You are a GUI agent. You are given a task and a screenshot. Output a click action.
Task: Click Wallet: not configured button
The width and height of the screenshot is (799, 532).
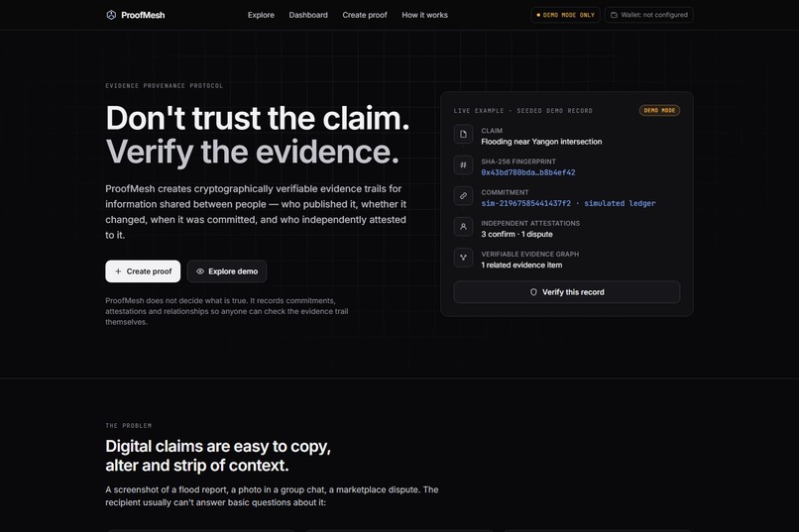pos(648,15)
